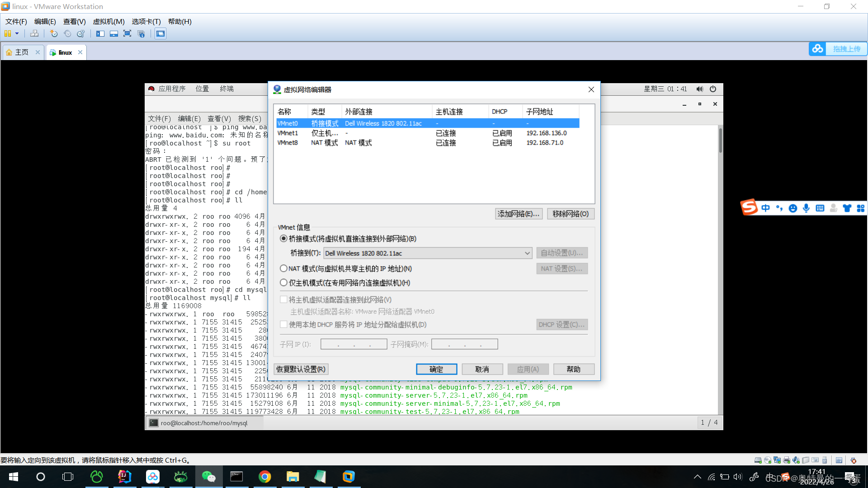
Task: Revert to the previous snapshot icon
Action: point(67,33)
